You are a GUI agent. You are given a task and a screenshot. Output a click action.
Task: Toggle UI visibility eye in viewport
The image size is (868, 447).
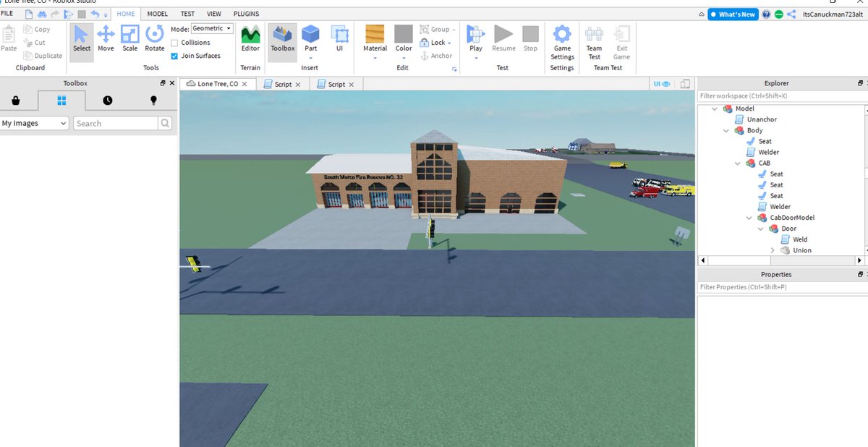(x=663, y=84)
